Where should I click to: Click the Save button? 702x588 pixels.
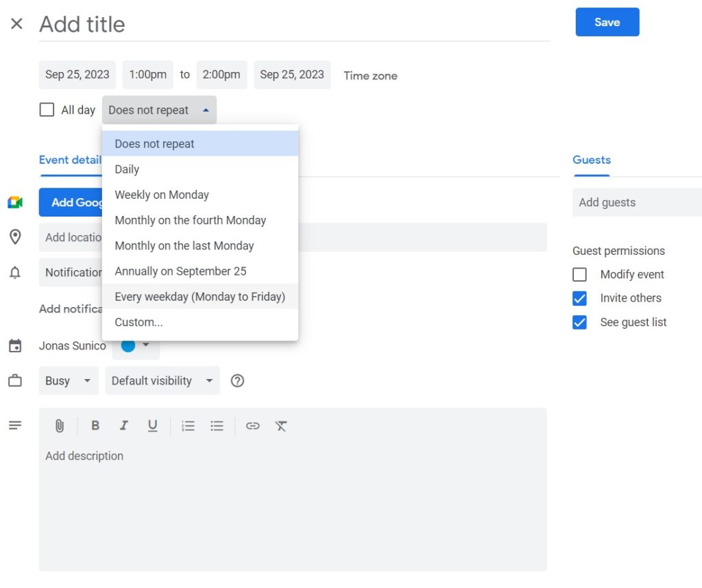click(607, 22)
